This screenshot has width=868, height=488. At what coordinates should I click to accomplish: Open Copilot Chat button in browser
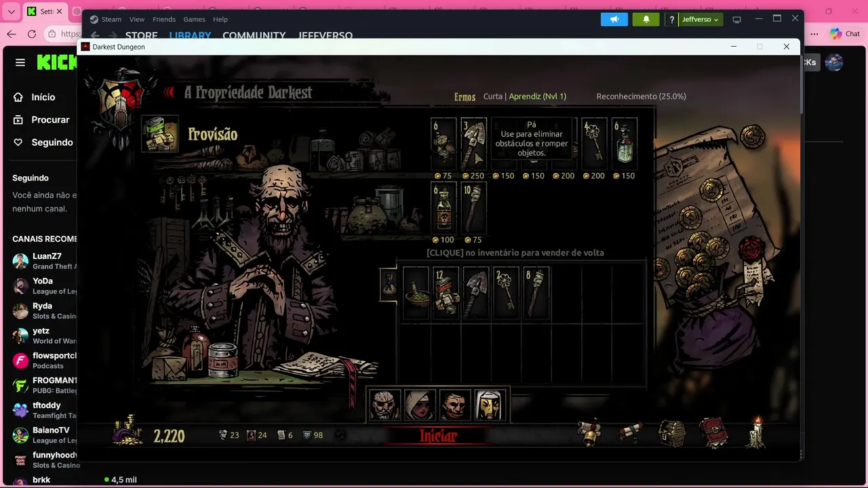[x=845, y=34]
